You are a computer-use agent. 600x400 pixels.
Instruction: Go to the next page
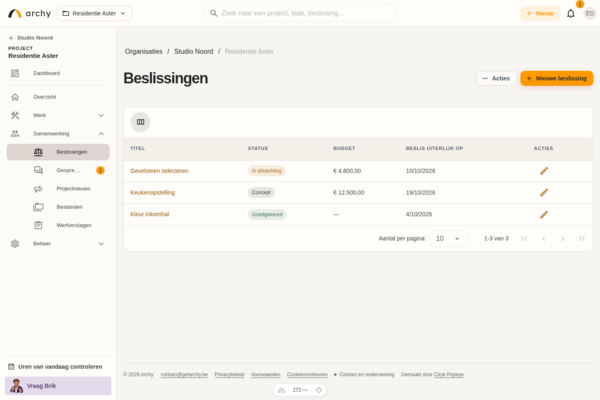click(563, 239)
